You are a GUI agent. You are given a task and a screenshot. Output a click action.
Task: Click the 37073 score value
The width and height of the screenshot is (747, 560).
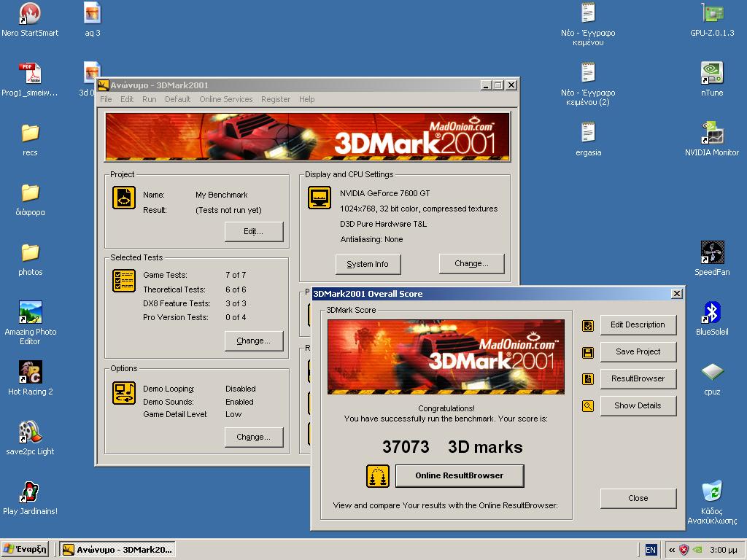406,447
